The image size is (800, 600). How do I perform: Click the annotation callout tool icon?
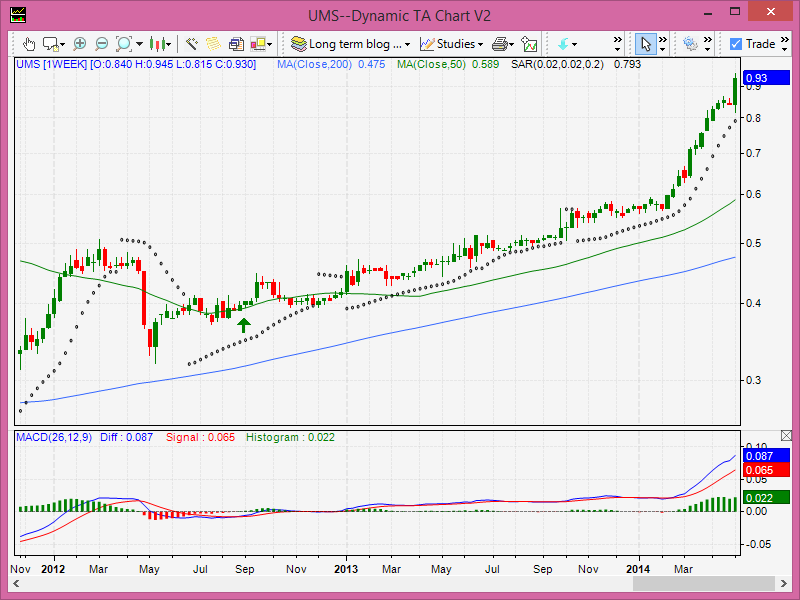pyautogui.click(x=50, y=44)
